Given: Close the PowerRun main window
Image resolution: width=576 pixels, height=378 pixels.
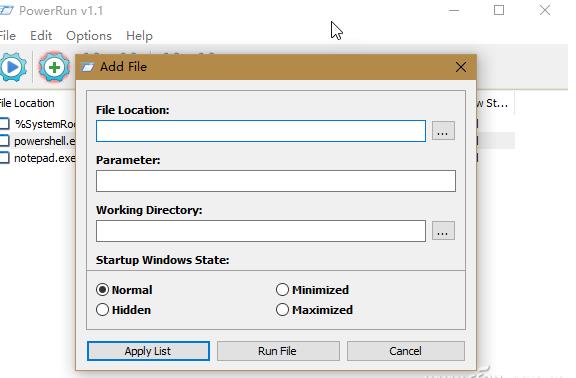Looking at the screenshot, I should pyautogui.click(x=545, y=10).
